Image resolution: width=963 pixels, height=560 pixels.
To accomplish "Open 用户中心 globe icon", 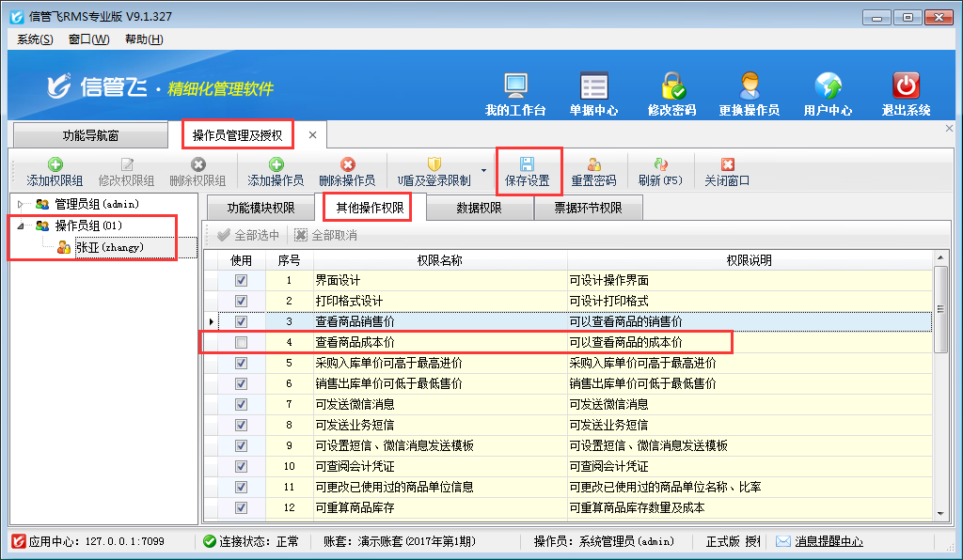I will pos(828,87).
